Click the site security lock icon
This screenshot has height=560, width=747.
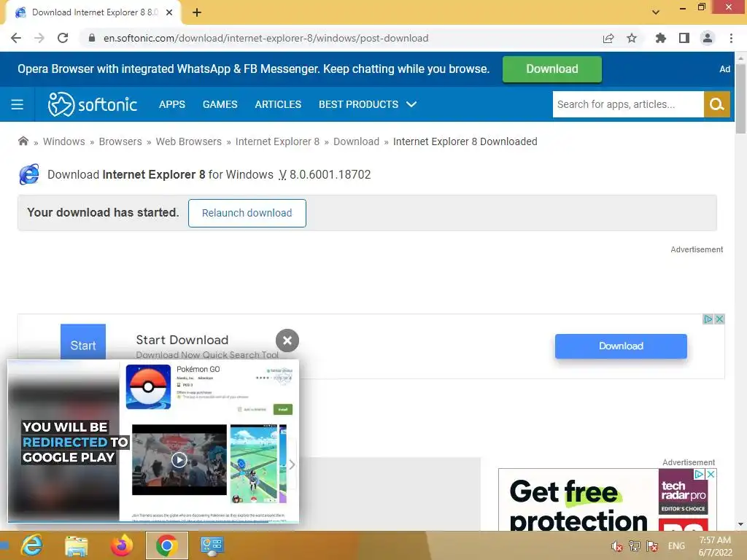pyautogui.click(x=92, y=38)
